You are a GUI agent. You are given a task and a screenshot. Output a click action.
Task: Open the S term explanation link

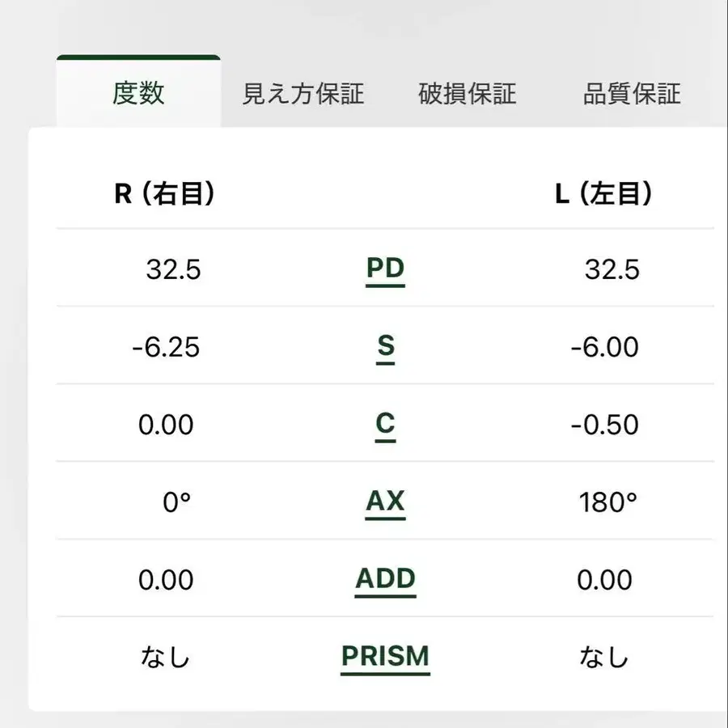(386, 346)
